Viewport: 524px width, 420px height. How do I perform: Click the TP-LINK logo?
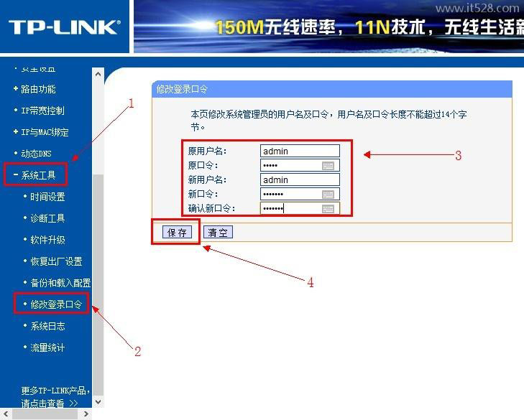click(65, 27)
